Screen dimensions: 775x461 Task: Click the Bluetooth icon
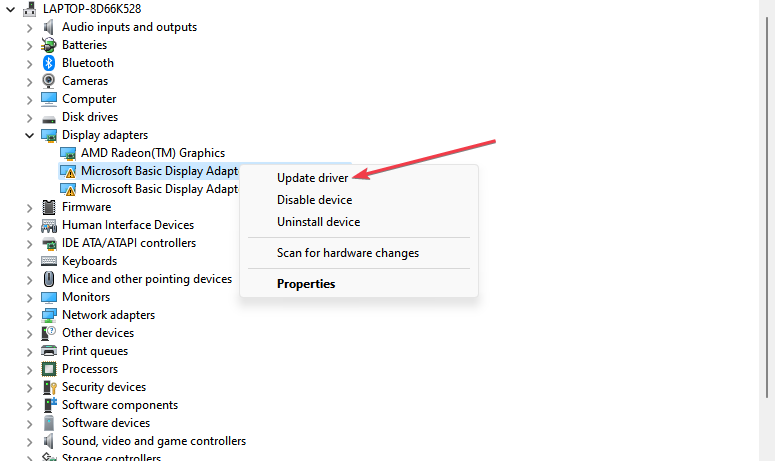[x=48, y=63]
